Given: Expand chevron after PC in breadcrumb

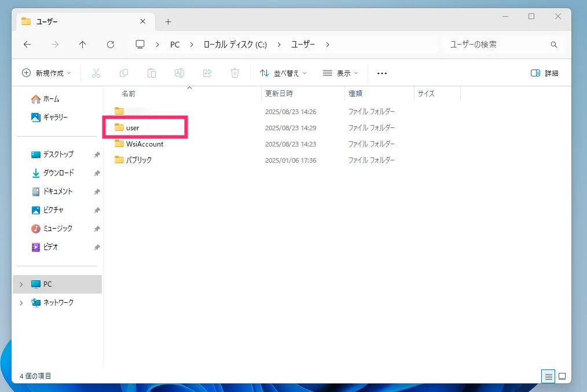Looking at the screenshot, I should 192,45.
